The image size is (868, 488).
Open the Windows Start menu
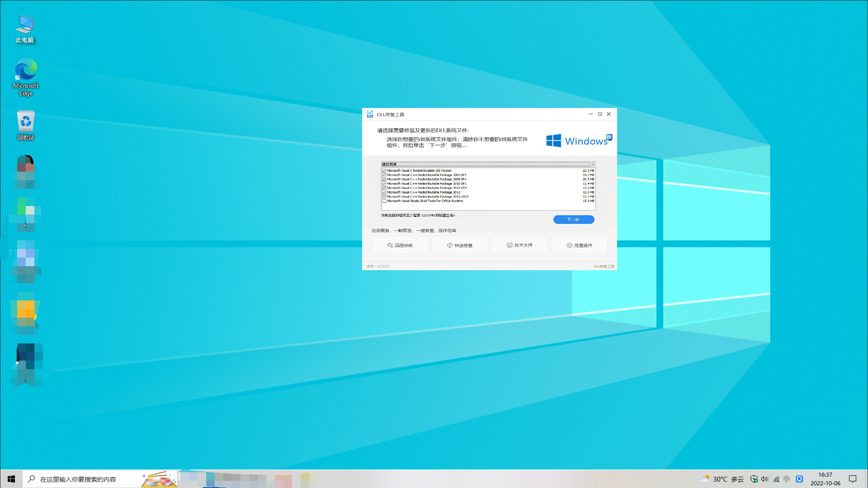point(11,479)
